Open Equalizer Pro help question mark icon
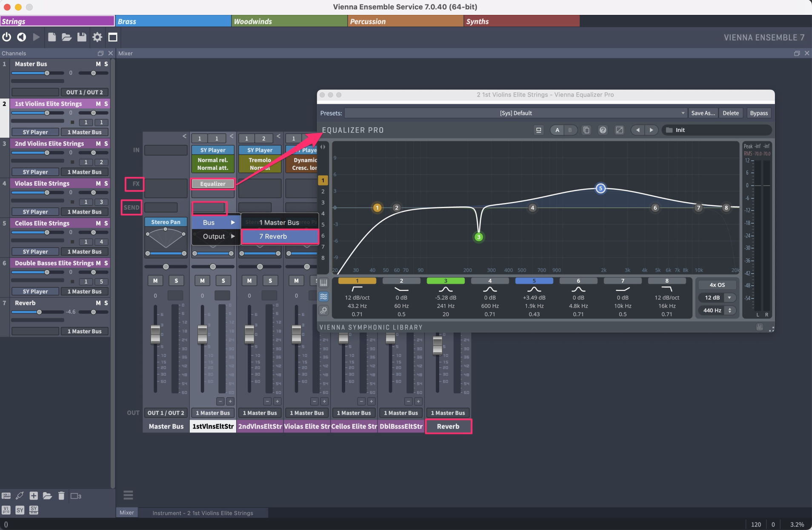 coord(603,130)
